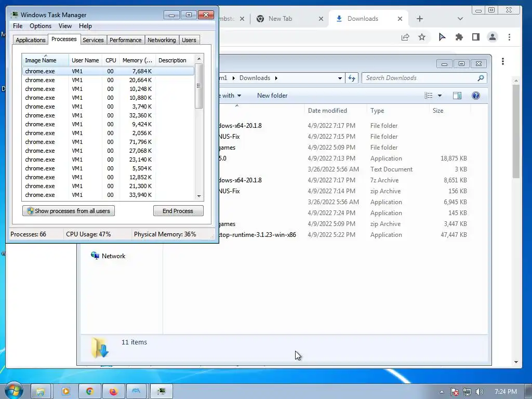
Task: Open volume speaker tray icon
Action: [x=479, y=392]
